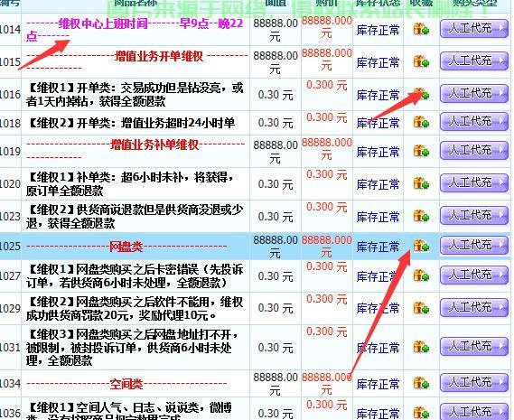Screen dimensions: 514x420
Task: Click 库存正常 status in row 1016
Action: [x=378, y=95]
